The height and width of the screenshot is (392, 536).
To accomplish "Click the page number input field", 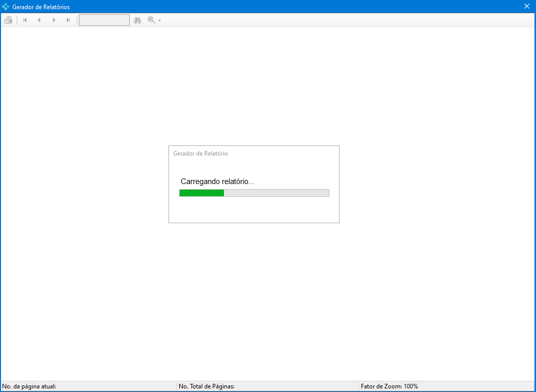I will point(104,20).
